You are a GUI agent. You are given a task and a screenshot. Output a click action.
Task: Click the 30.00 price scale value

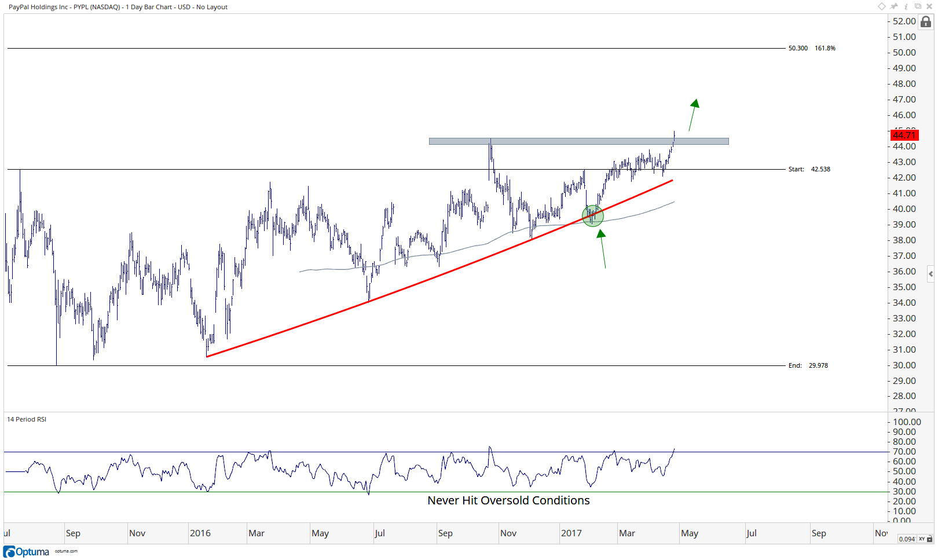click(904, 365)
